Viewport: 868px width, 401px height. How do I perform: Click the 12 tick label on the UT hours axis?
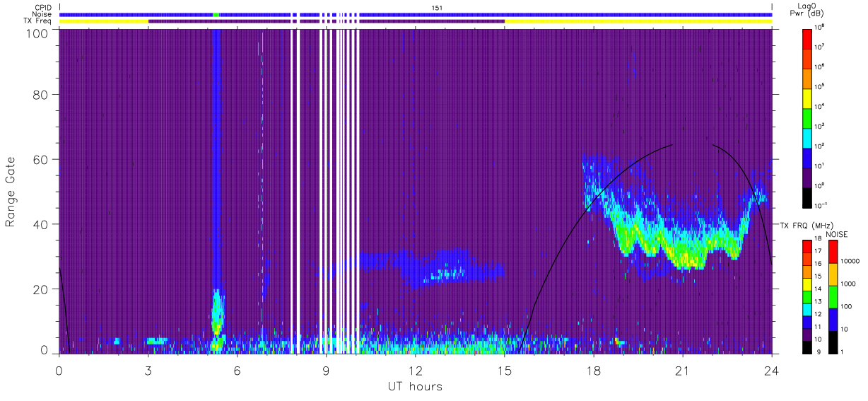tap(415, 369)
